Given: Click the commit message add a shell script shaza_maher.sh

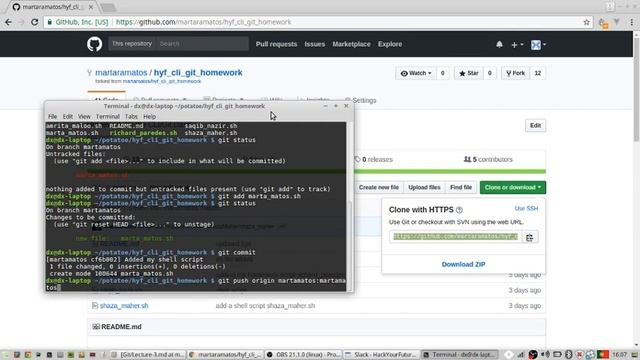Looking at the screenshot, I should pos(265,306).
